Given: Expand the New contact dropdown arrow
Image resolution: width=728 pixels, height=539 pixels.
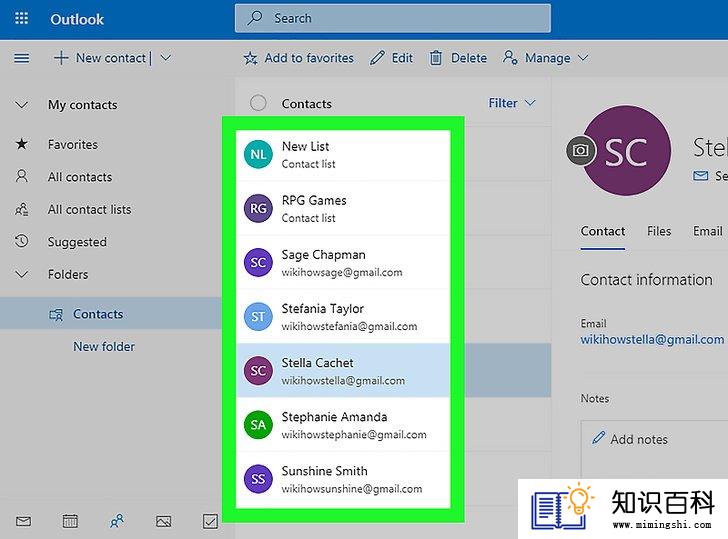Looking at the screenshot, I should click(166, 58).
